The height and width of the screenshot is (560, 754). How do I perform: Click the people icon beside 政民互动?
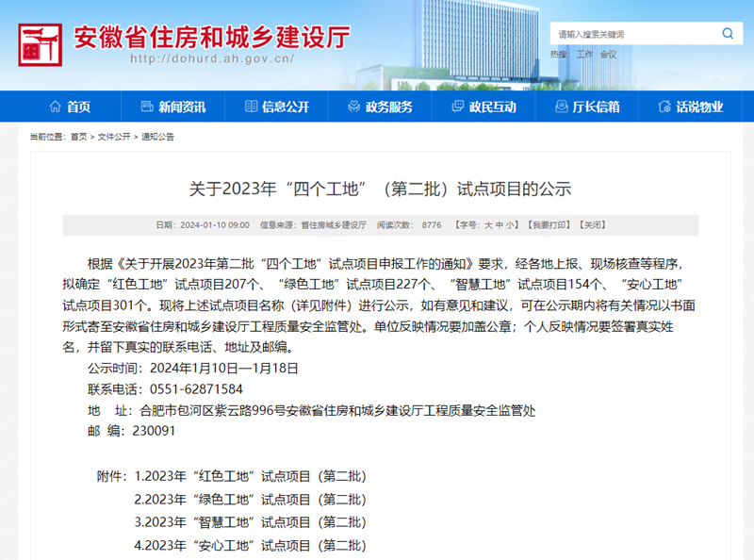tap(457, 107)
